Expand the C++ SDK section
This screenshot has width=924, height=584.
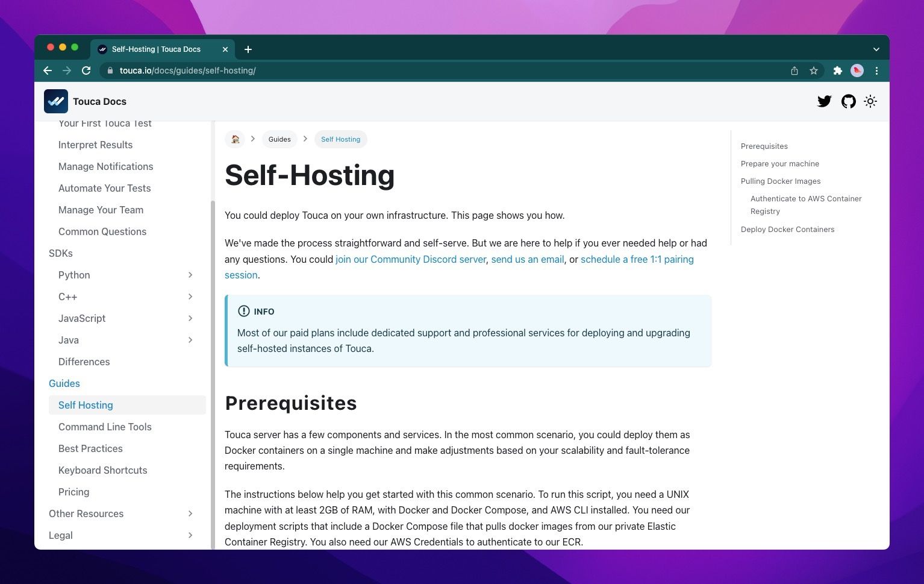pyautogui.click(x=190, y=297)
